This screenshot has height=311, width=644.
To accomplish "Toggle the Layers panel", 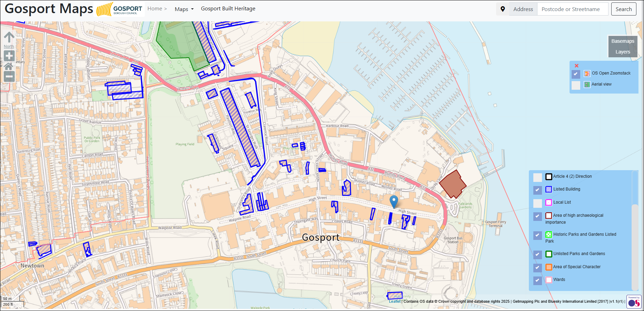I will 623,52.
